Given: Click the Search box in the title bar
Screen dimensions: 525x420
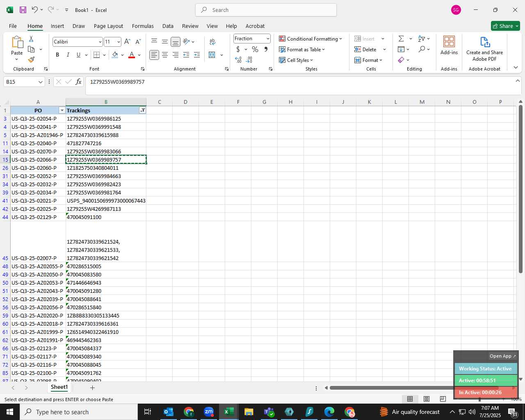Looking at the screenshot, I should [266, 10].
